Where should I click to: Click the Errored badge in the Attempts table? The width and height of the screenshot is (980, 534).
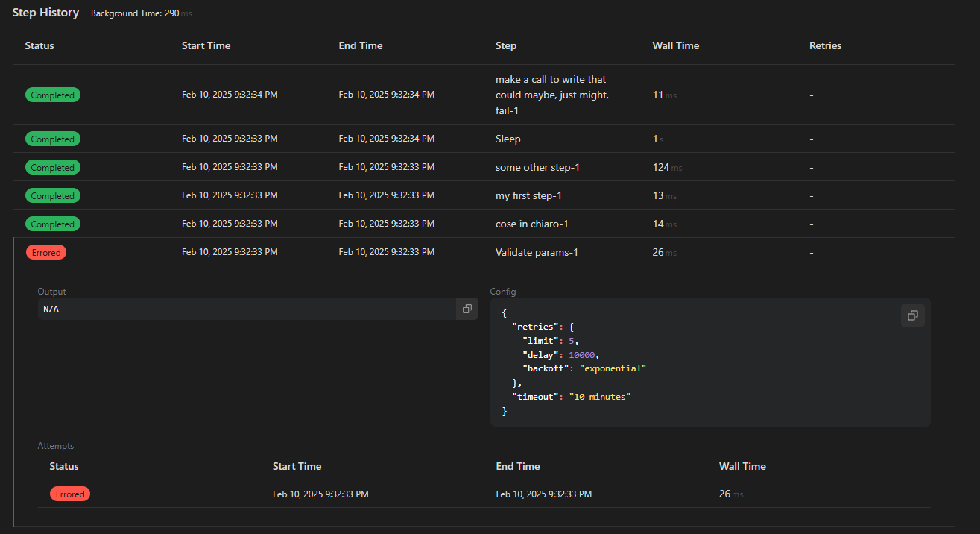coord(70,494)
